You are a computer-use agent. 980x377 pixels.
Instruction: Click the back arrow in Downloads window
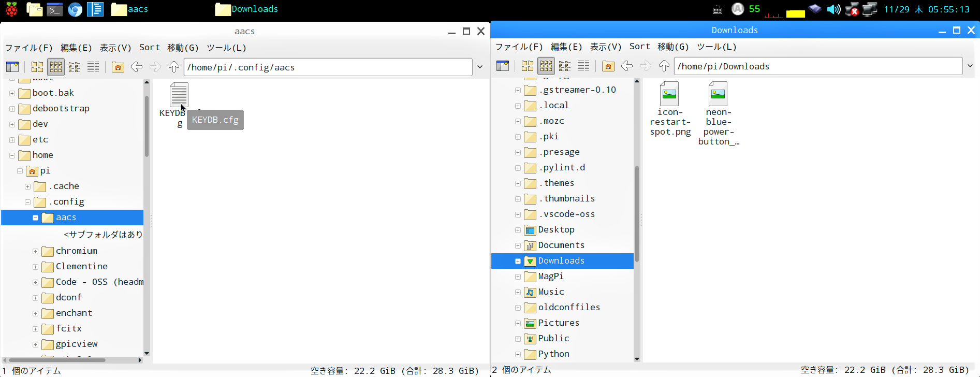point(627,66)
